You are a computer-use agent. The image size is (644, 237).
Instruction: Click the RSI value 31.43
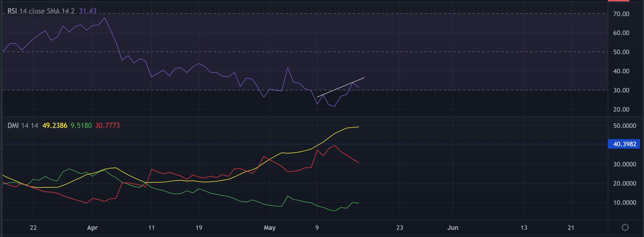pyautogui.click(x=88, y=11)
